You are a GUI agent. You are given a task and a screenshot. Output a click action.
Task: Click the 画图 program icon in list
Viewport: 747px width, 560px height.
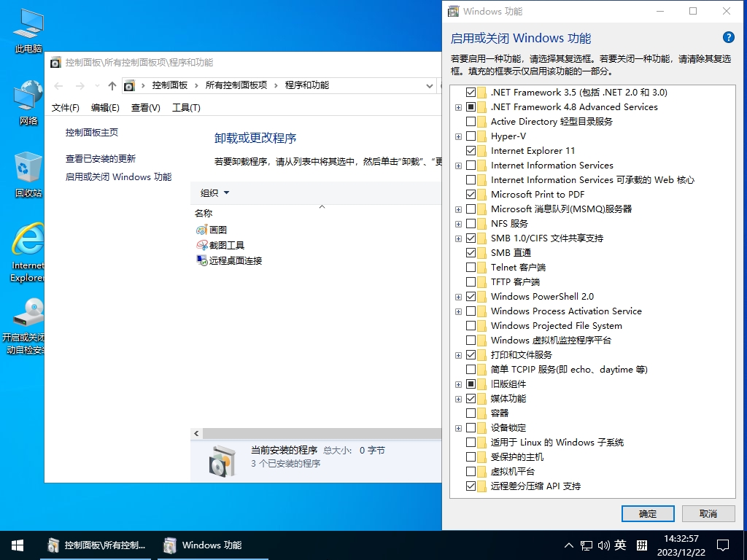point(202,230)
